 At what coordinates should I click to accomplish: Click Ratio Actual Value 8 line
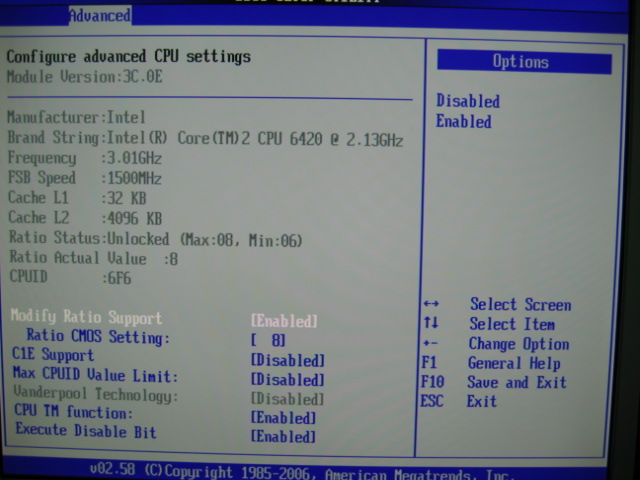coord(93,258)
